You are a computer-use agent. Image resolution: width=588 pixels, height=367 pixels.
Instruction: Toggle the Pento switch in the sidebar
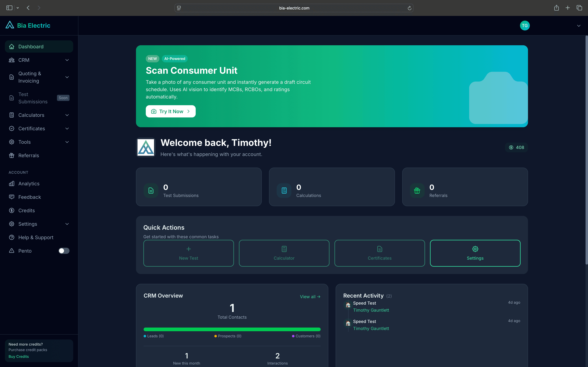point(64,251)
